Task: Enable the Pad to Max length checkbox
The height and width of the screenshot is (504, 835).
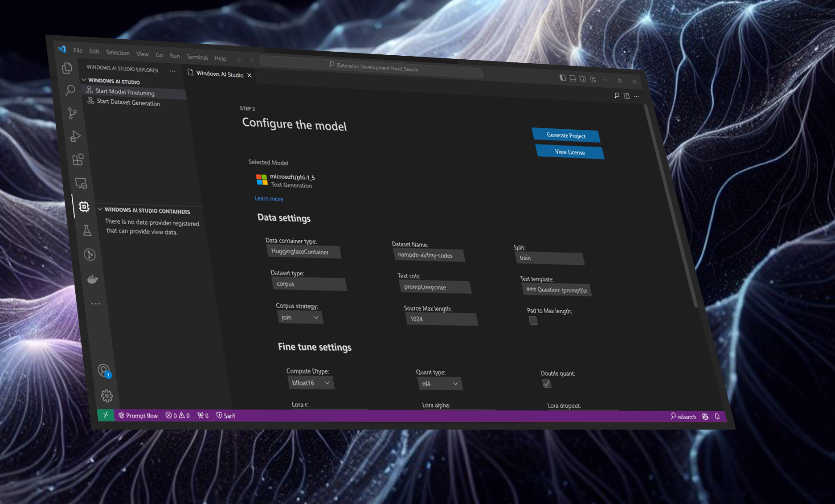Action: point(533,321)
